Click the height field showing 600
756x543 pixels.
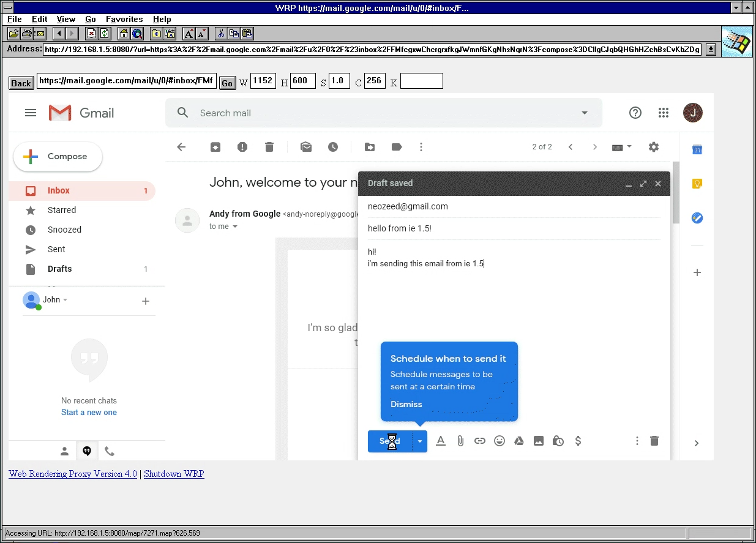pos(302,81)
